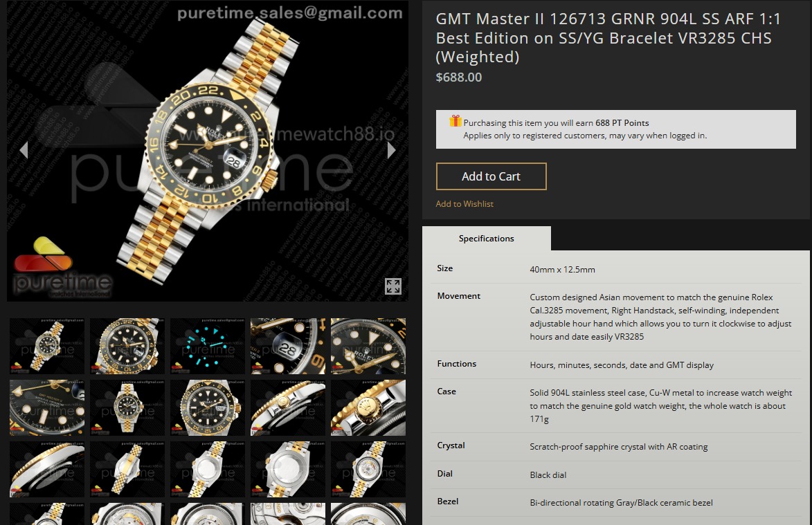Screen dimensions: 812x525
Task: Add this watch to wishlist
Action: coord(464,204)
